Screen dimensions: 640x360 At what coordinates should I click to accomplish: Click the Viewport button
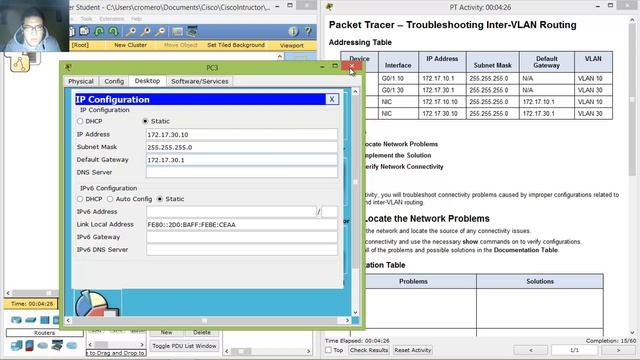291,45
